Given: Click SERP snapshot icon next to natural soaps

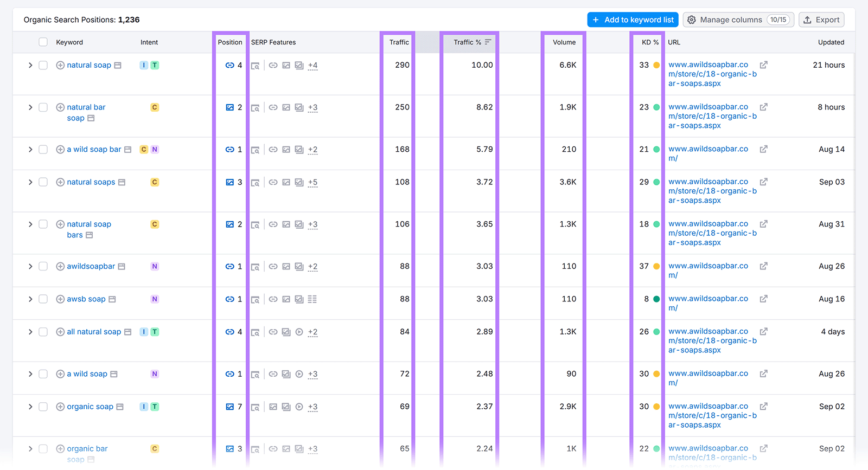Looking at the screenshot, I should 255,183.
